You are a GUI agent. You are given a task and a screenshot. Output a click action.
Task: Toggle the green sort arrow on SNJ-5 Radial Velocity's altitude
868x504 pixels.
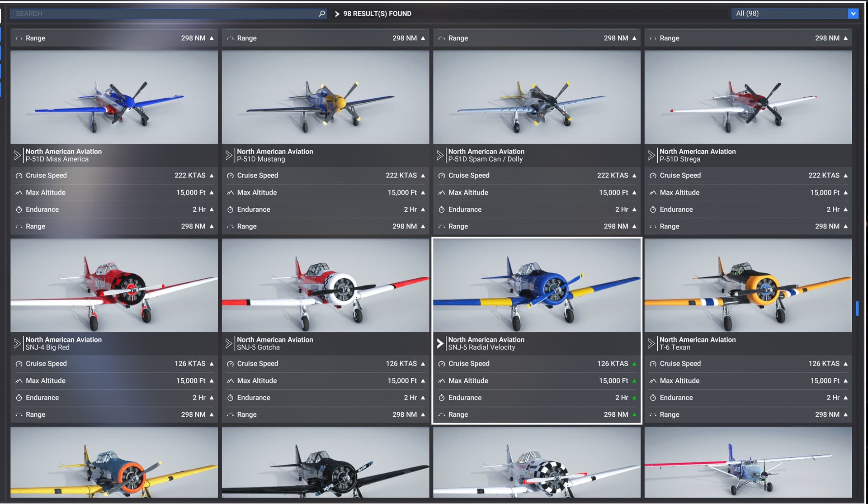click(634, 380)
